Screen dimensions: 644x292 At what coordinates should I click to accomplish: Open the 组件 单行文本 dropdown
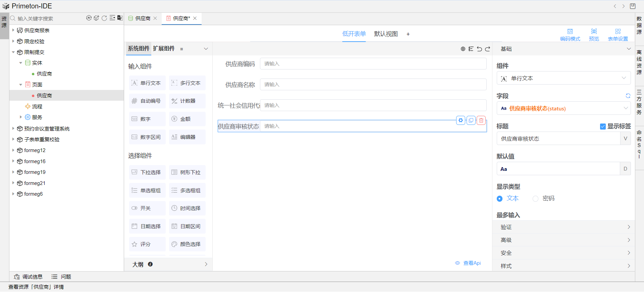click(x=563, y=78)
